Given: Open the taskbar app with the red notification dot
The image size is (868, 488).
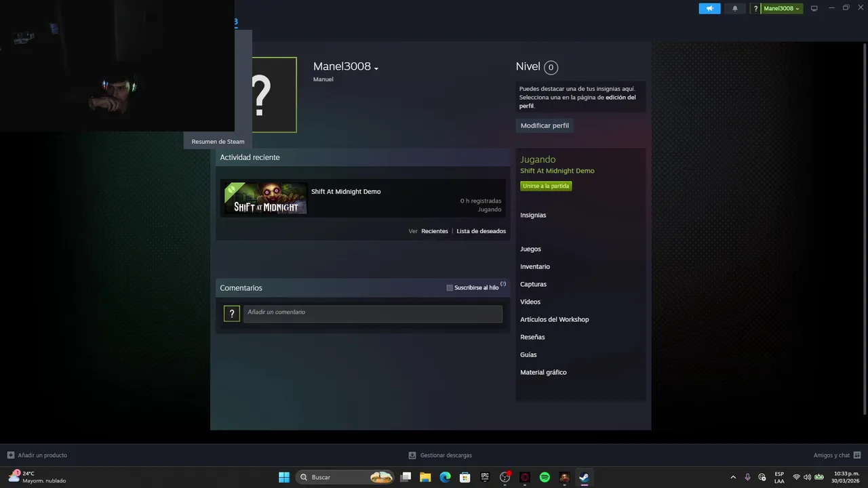Looking at the screenshot, I should 505,477.
